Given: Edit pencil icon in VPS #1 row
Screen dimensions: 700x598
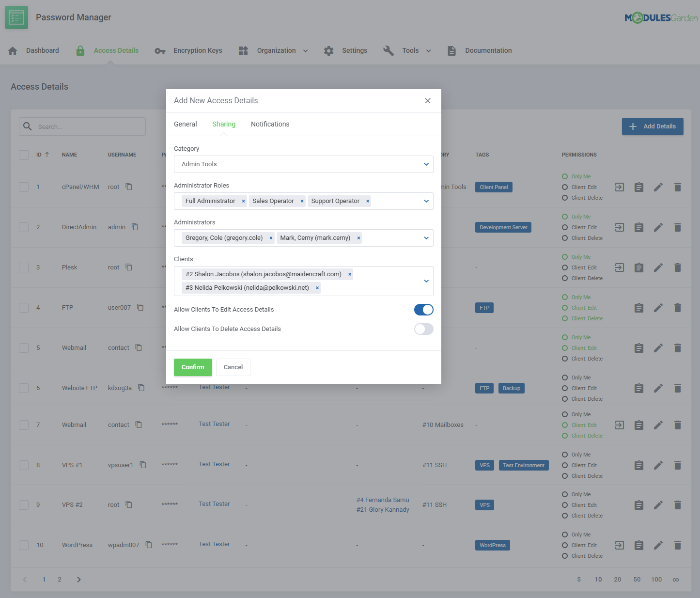Looking at the screenshot, I should click(x=658, y=465).
